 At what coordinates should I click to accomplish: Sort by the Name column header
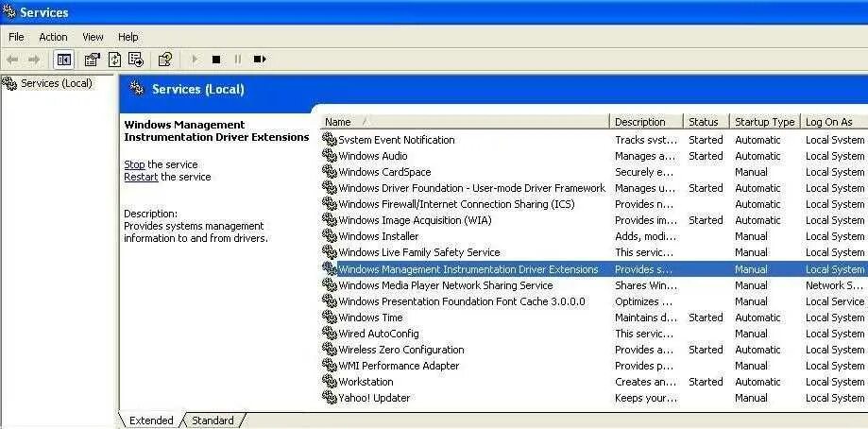[465, 122]
